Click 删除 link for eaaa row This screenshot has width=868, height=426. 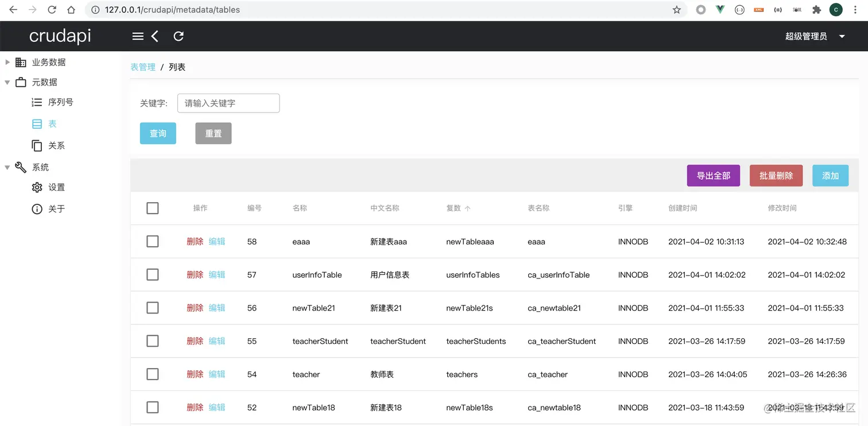point(195,241)
